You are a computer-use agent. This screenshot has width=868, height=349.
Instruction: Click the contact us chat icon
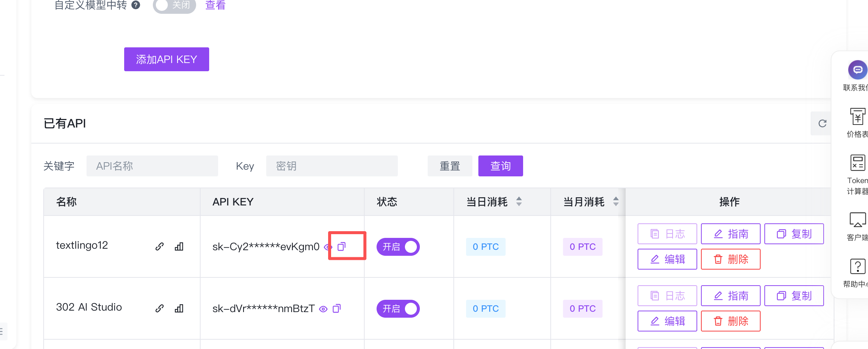click(858, 70)
